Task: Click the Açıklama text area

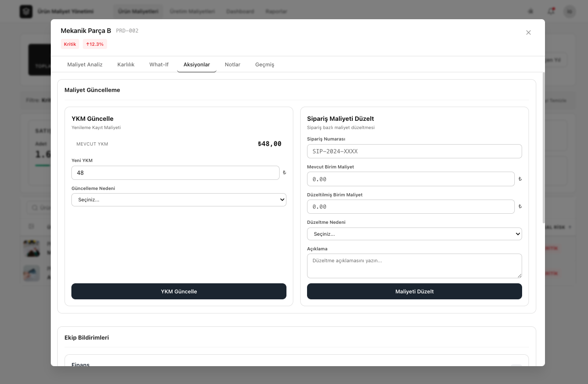Action: coord(414,266)
